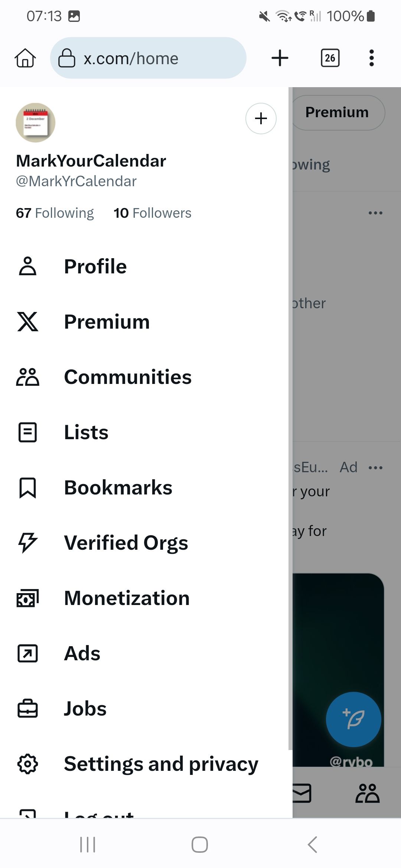Open the Jobs briefcase icon
This screenshot has height=868, width=401.
27,708
